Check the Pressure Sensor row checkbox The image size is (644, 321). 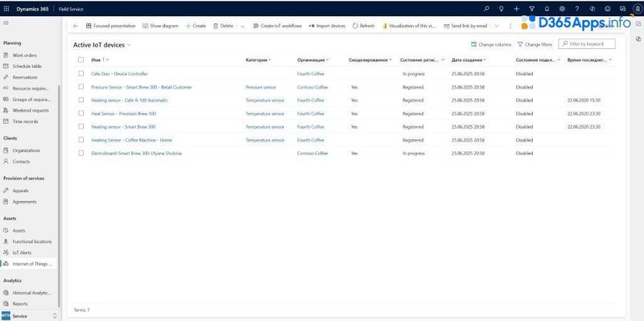(81, 87)
